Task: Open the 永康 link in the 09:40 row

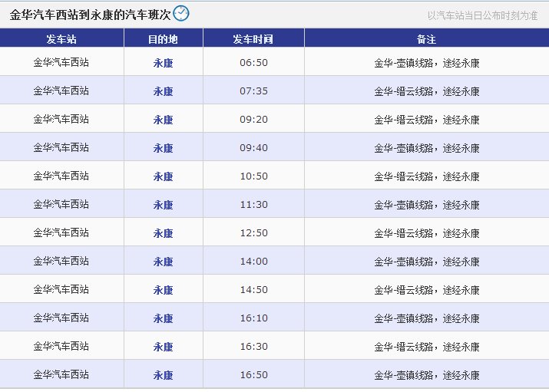Action: point(163,148)
